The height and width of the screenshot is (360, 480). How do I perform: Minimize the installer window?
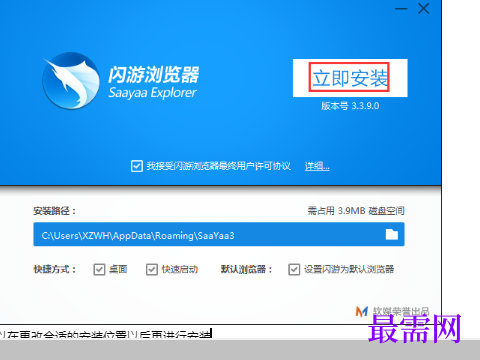(401, 9)
